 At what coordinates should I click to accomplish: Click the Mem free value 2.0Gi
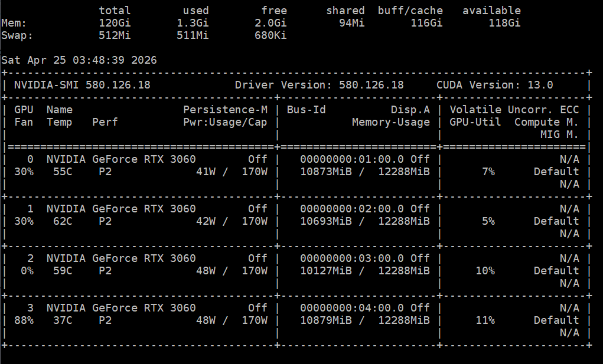click(x=270, y=23)
